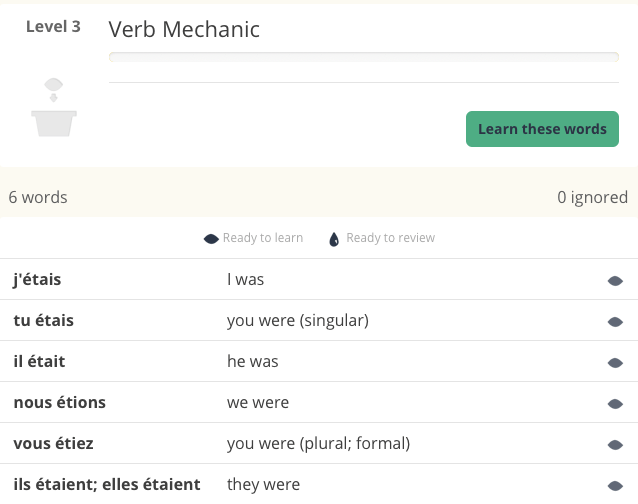Click the "Level 3" label

pyautogui.click(x=53, y=27)
